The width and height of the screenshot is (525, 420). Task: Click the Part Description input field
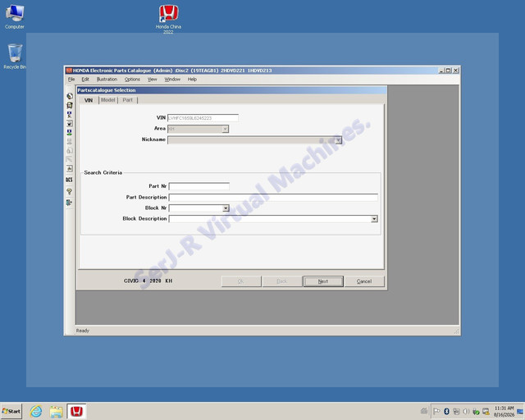273,197
